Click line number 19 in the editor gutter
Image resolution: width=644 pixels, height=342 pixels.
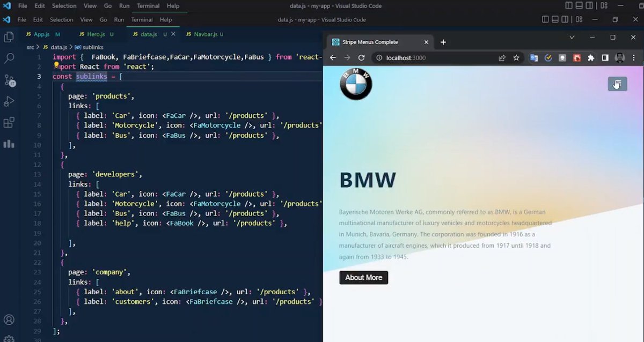(37, 233)
